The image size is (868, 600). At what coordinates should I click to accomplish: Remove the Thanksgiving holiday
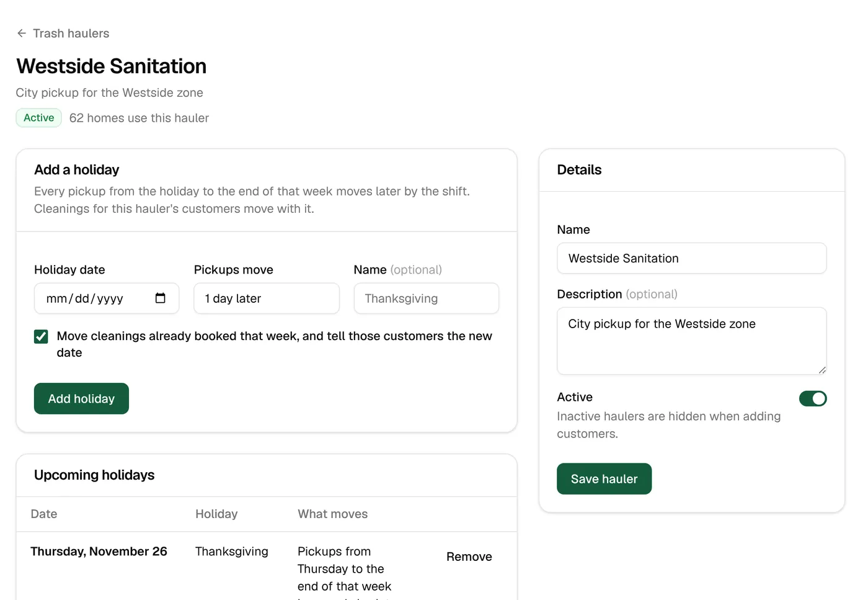469,557
